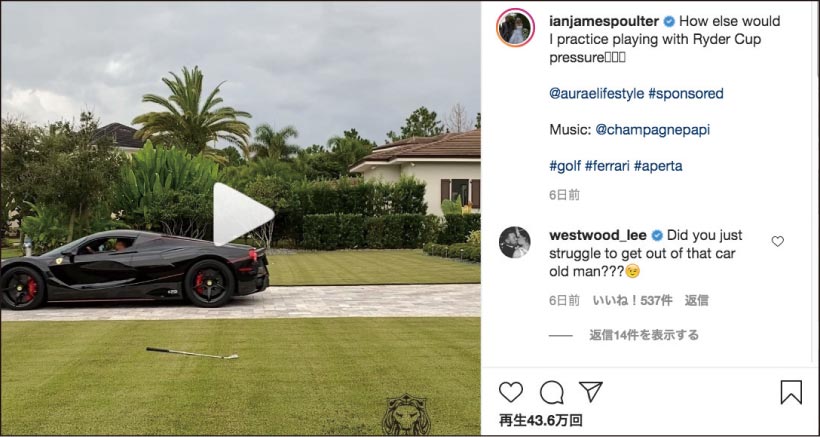820x437 pixels.
Task: Play the Ferrari video
Action: tap(243, 214)
